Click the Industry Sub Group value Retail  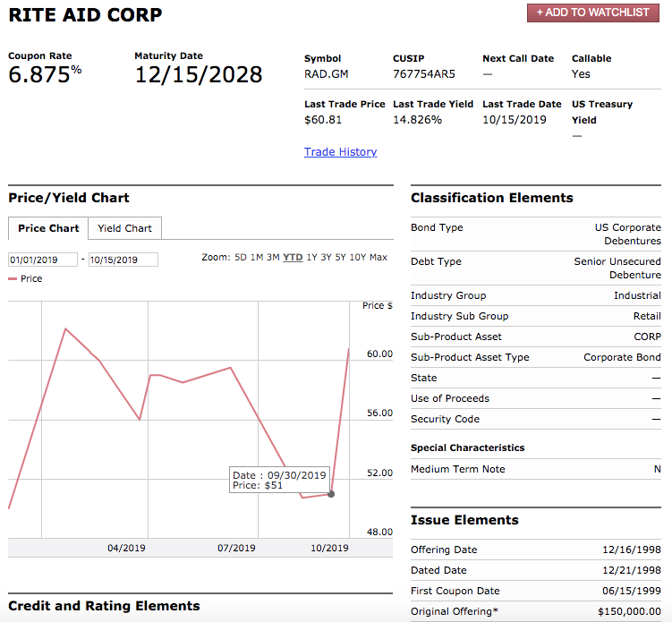click(x=647, y=316)
